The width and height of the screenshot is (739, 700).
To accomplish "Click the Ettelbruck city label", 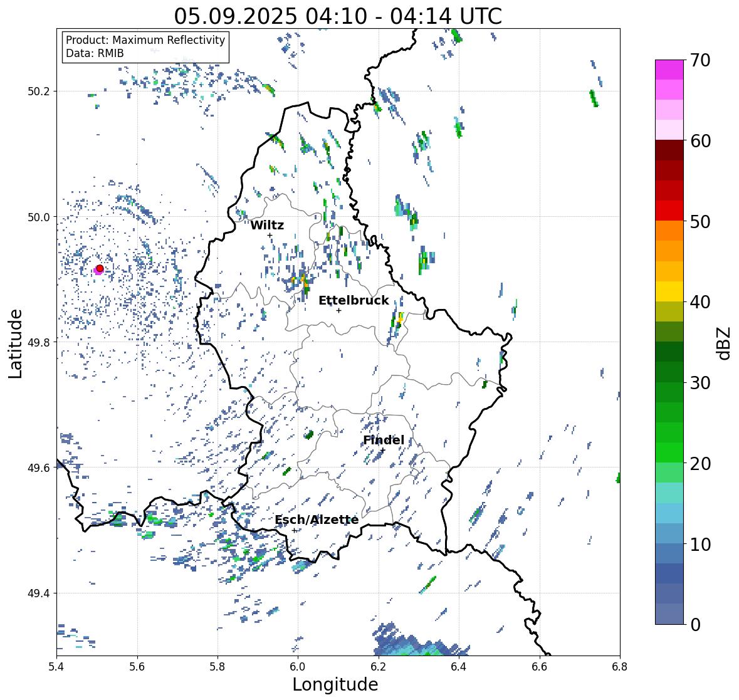I will point(354,301).
